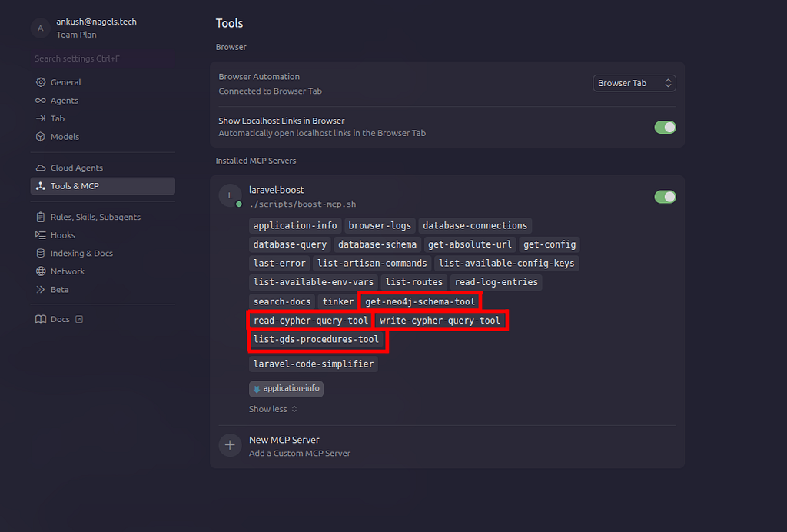Click the Models cube icon
Viewport: 787px width, 532px height.
coord(41,137)
